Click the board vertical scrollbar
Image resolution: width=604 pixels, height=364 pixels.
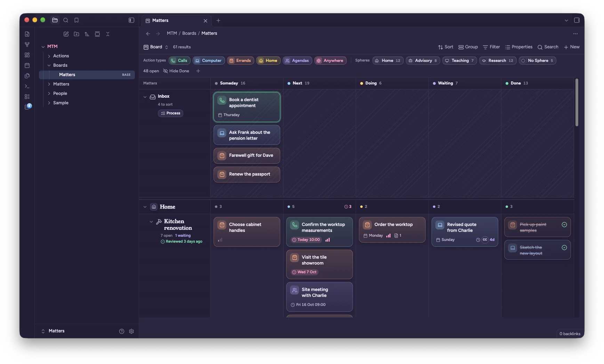pyautogui.click(x=577, y=103)
